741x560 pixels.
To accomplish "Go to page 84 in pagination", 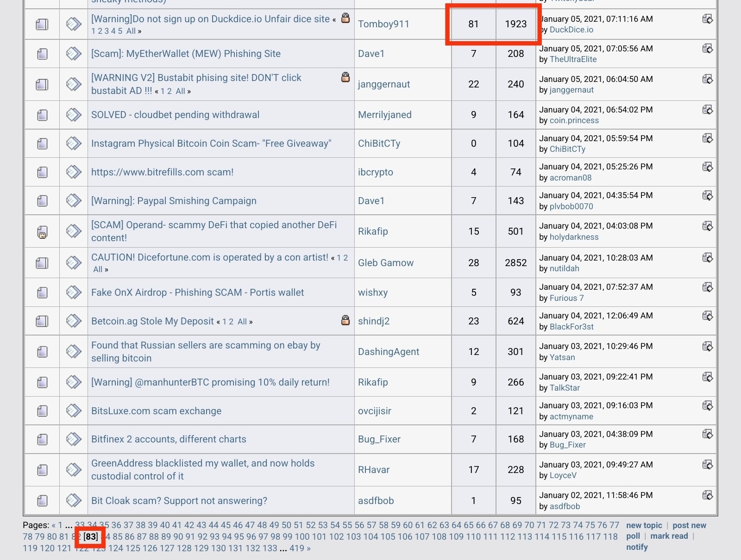I will (x=106, y=537).
